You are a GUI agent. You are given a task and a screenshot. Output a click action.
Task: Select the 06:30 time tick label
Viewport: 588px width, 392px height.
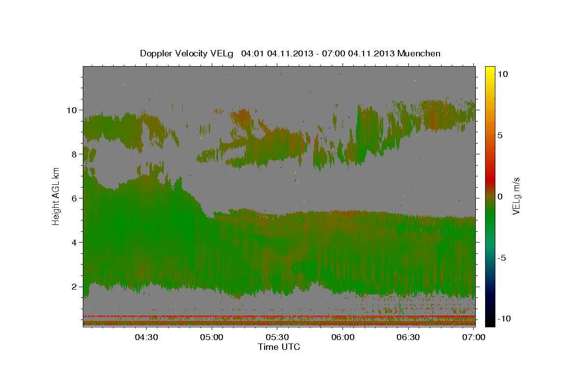[x=408, y=337]
